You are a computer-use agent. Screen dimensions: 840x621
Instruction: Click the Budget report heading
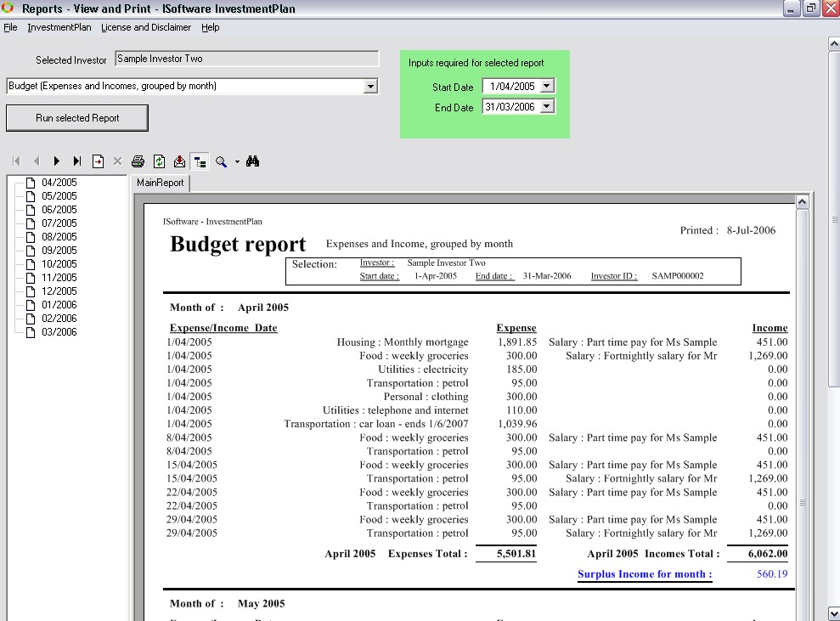[x=238, y=245]
